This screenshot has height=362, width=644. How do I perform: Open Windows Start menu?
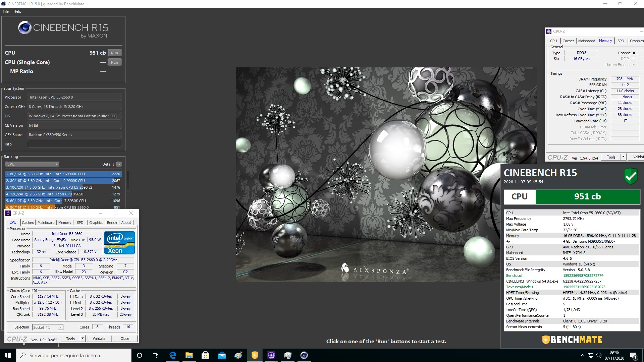pyautogui.click(x=8, y=355)
